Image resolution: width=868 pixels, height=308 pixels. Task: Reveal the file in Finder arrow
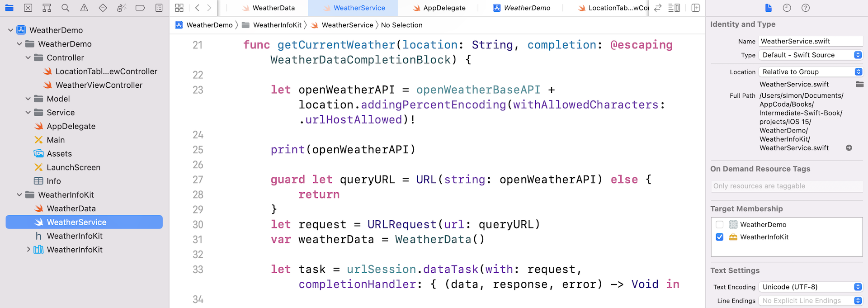pyautogui.click(x=849, y=148)
